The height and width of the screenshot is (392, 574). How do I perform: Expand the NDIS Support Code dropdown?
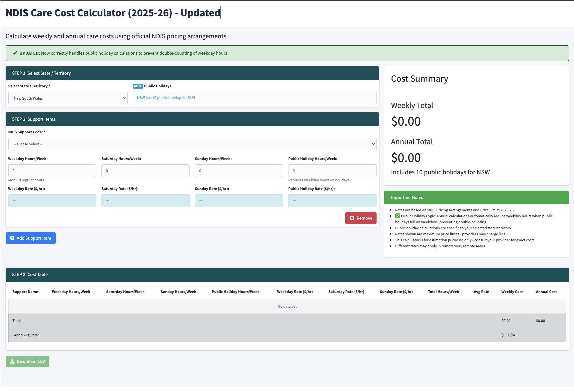[x=192, y=144]
